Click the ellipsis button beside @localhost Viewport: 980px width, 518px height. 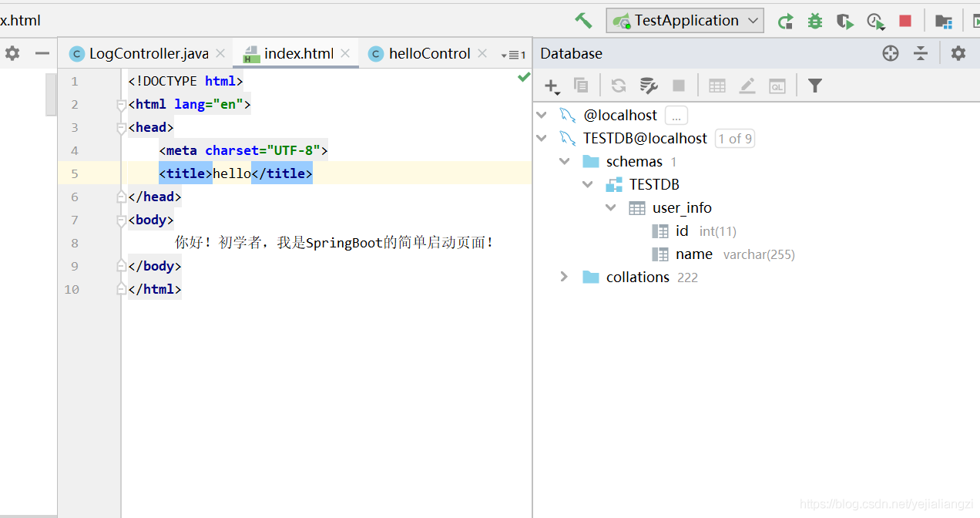(x=676, y=116)
